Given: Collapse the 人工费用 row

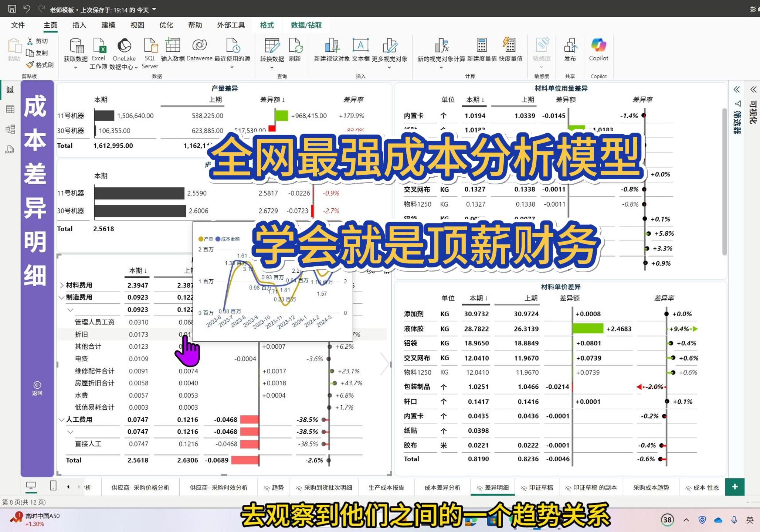Looking at the screenshot, I should 61,420.
